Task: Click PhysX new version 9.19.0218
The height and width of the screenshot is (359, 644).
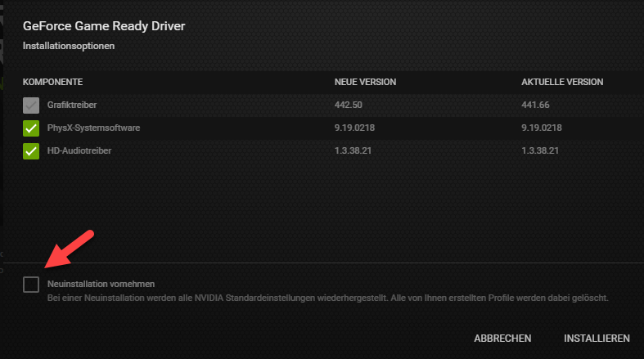Action: (354, 128)
